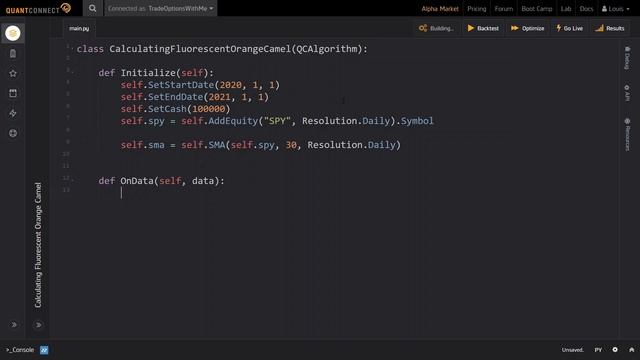Click the QuantConnect logo

tap(38, 9)
